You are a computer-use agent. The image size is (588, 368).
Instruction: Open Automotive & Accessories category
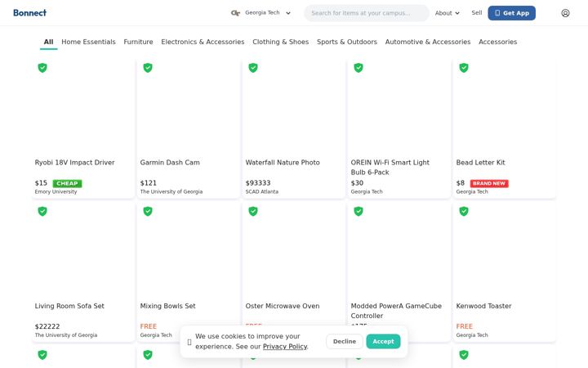pyautogui.click(x=427, y=42)
